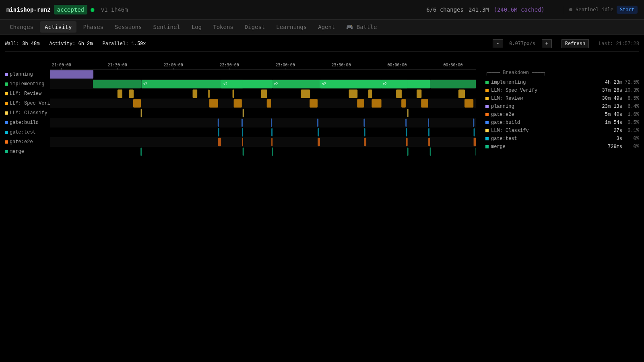Increase timeline zoom with the plus button
This screenshot has height=362, width=644.
(547, 43)
